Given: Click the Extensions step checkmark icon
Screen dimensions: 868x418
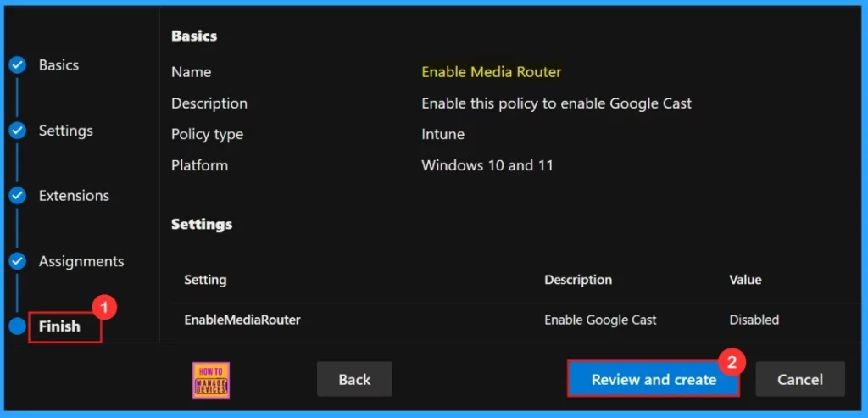Looking at the screenshot, I should (17, 196).
